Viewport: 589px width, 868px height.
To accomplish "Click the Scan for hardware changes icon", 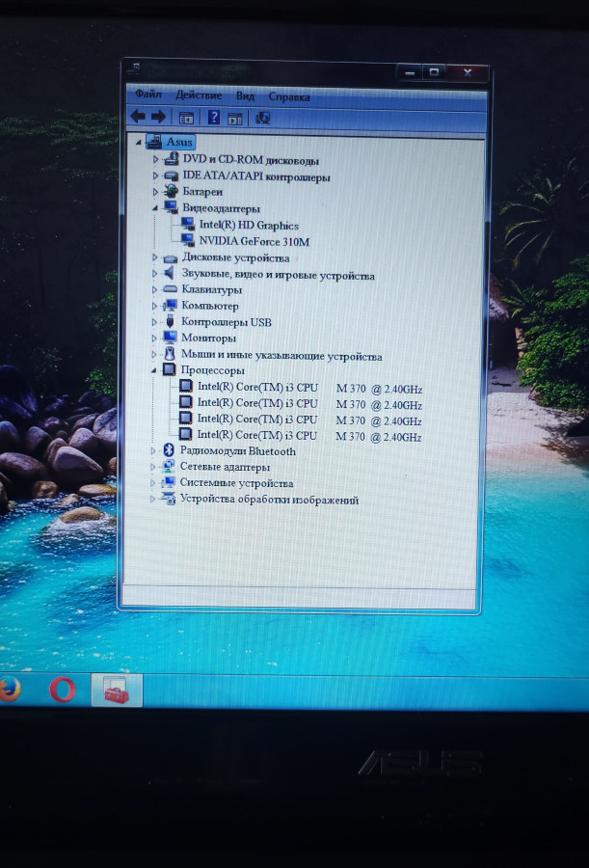I will 262,118.
